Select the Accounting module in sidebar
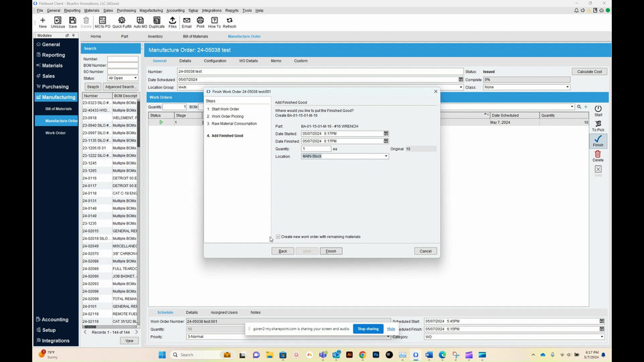The height and width of the screenshot is (362, 644). pos(54,319)
